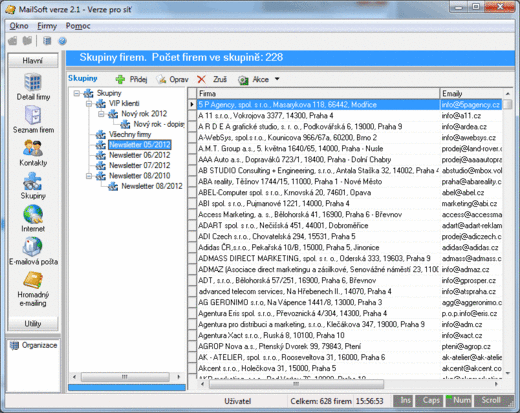The width and height of the screenshot is (520, 413).
Task: Collapse the VIP klienti node
Action: point(89,104)
